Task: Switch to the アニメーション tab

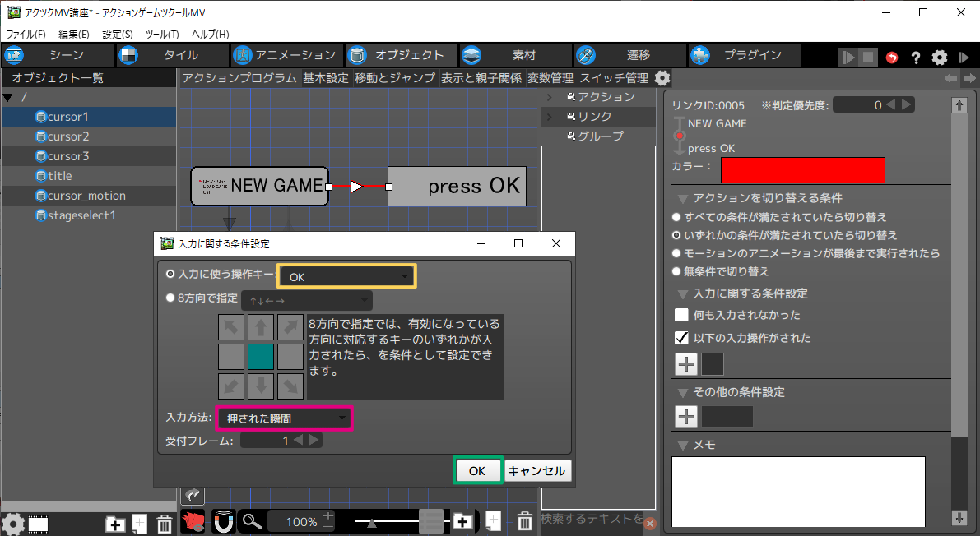Action: point(285,55)
